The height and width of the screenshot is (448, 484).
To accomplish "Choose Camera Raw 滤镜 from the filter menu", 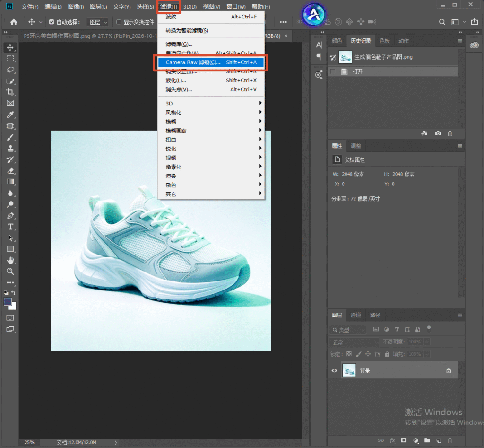I will coord(211,62).
